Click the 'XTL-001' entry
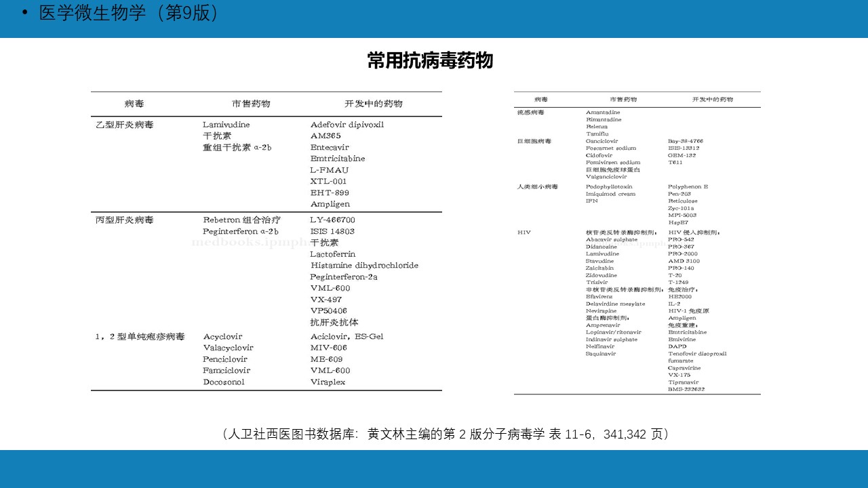868x488 pixels. click(328, 182)
